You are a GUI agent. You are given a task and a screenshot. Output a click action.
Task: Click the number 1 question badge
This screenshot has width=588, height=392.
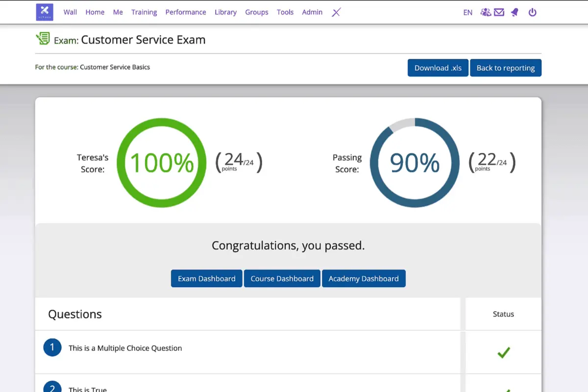point(52,347)
